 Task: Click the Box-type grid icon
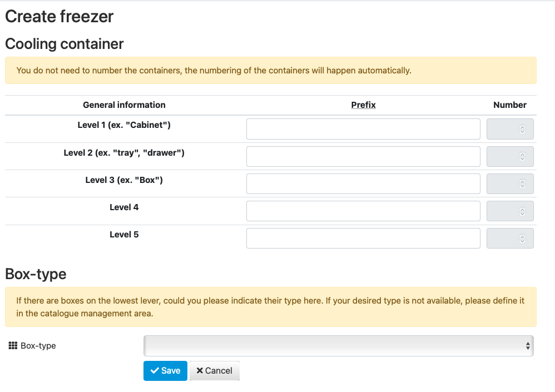[13, 346]
